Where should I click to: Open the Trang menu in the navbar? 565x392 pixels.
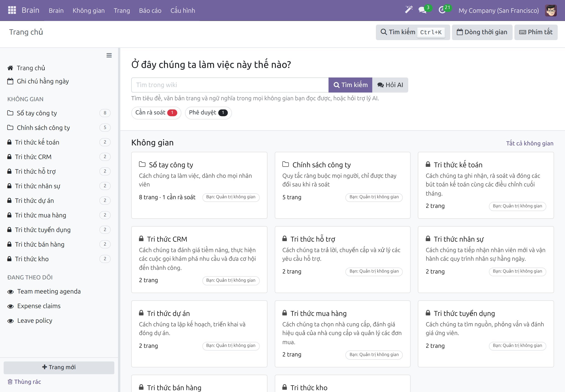coord(122,10)
